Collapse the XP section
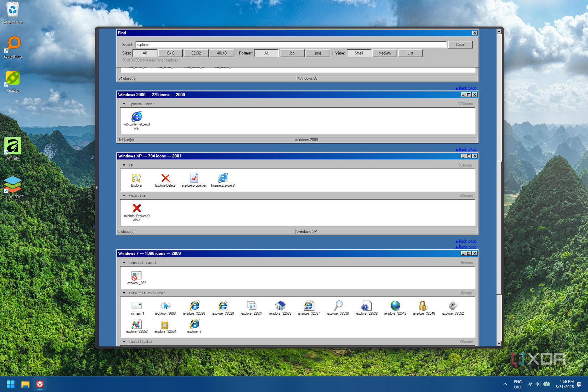 click(124, 165)
